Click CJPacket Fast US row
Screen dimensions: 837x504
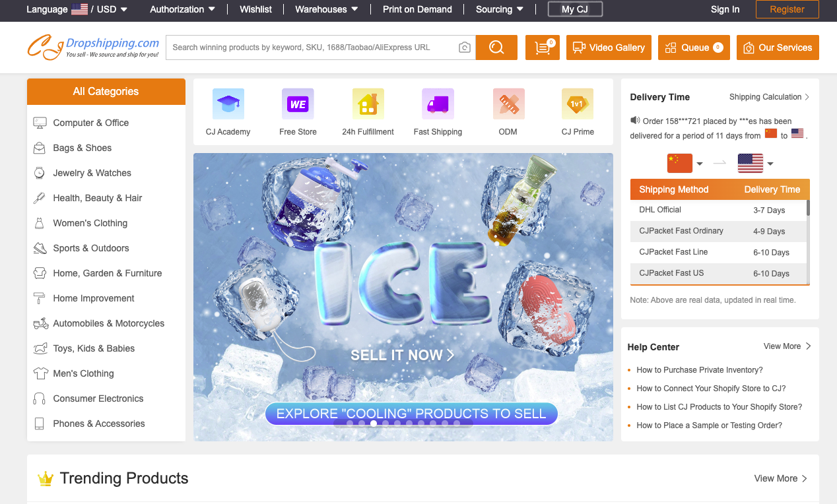pyautogui.click(x=718, y=273)
